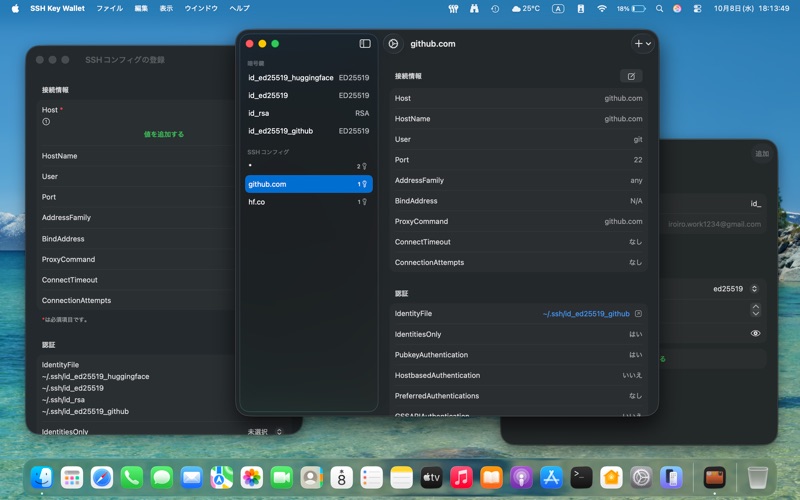The height and width of the screenshot is (500, 800).
Task: Click the HostName field in registration window
Action: pyautogui.click(x=138, y=156)
